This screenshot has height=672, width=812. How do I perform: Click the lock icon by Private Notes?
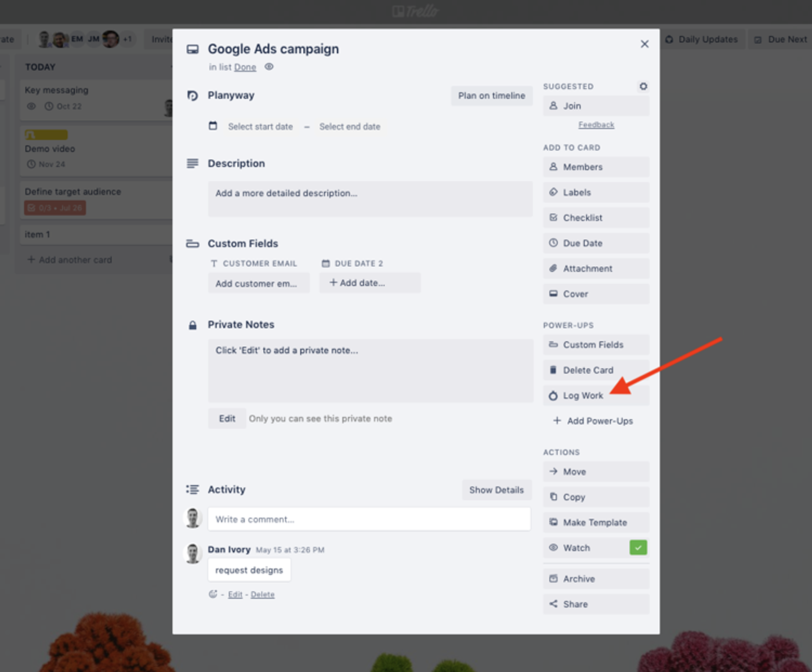tap(193, 325)
